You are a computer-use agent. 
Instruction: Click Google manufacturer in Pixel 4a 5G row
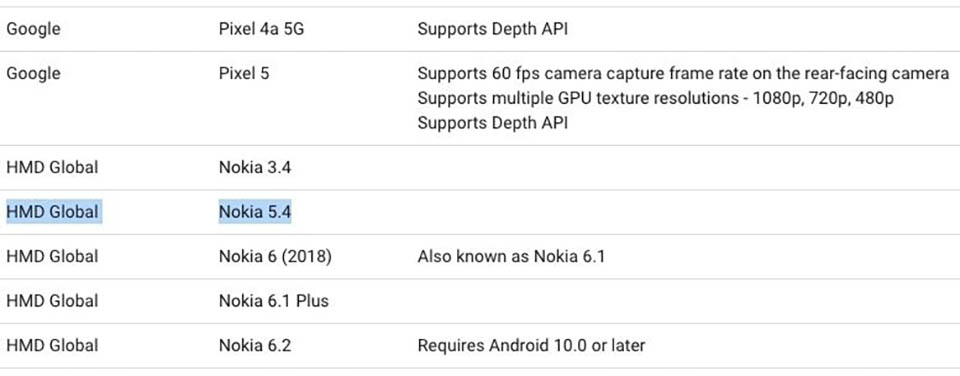pyautogui.click(x=33, y=29)
